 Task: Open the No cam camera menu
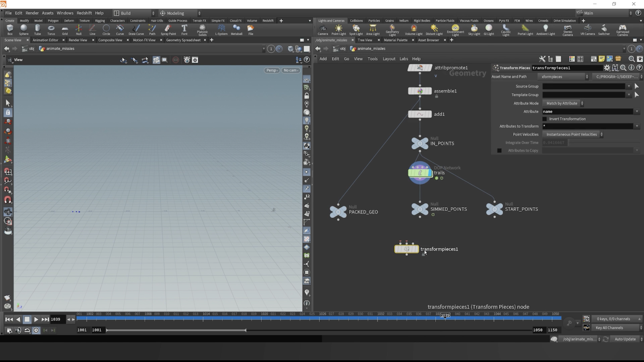291,70
